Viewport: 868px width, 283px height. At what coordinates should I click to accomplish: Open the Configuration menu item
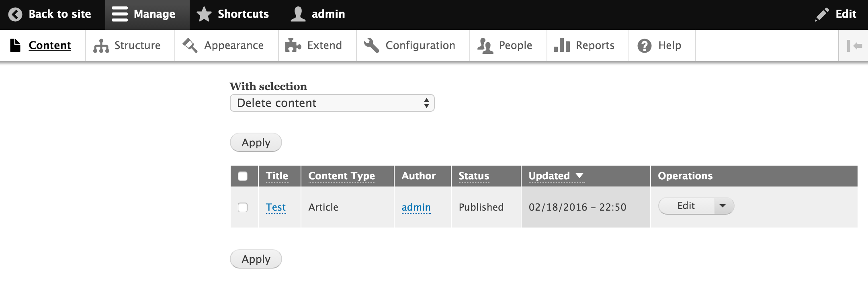(x=420, y=45)
